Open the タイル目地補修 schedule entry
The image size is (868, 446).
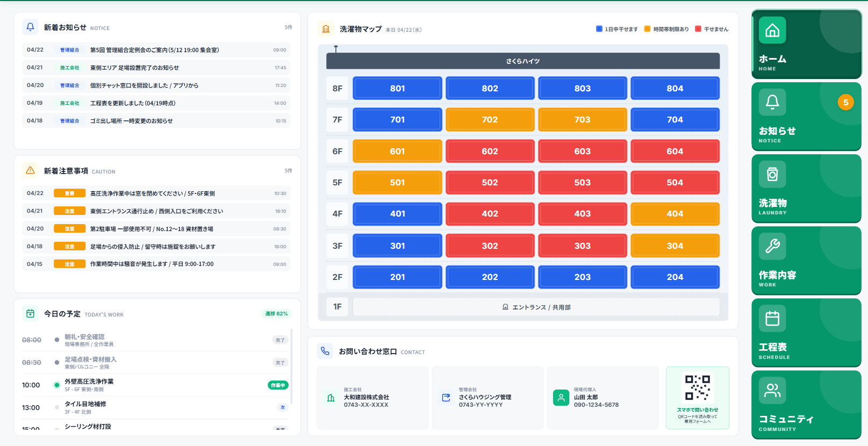[155, 407]
